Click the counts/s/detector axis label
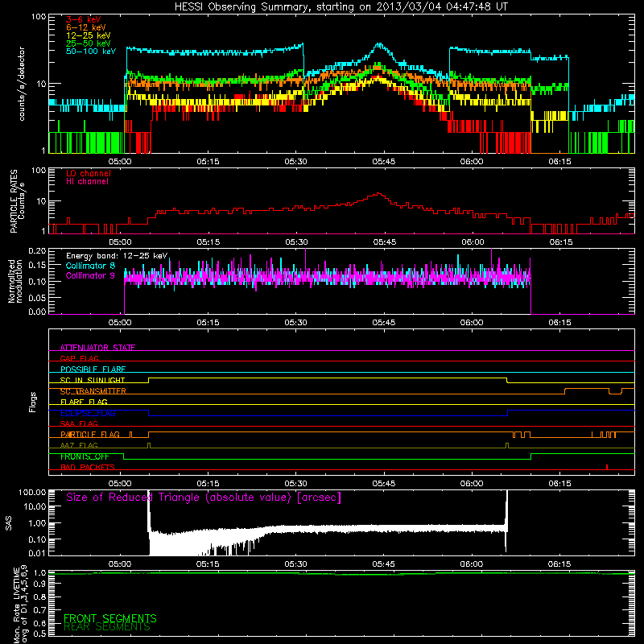Screen dimensions: 644x644 pos(22,84)
